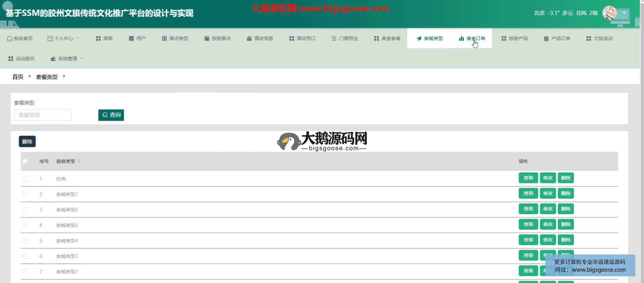Tick the select-all checkbox in table header
Screen dimensions: 644x283
[x=25, y=161]
